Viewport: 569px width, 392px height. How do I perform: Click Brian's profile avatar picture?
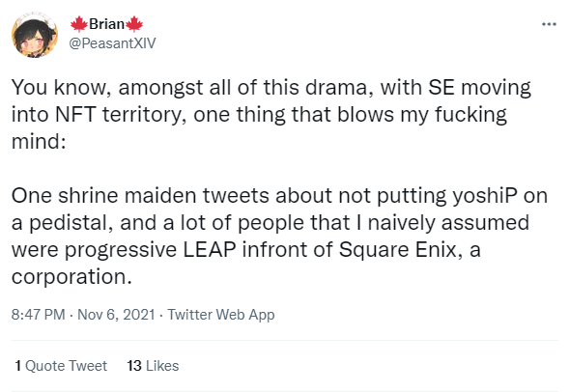coord(35,35)
